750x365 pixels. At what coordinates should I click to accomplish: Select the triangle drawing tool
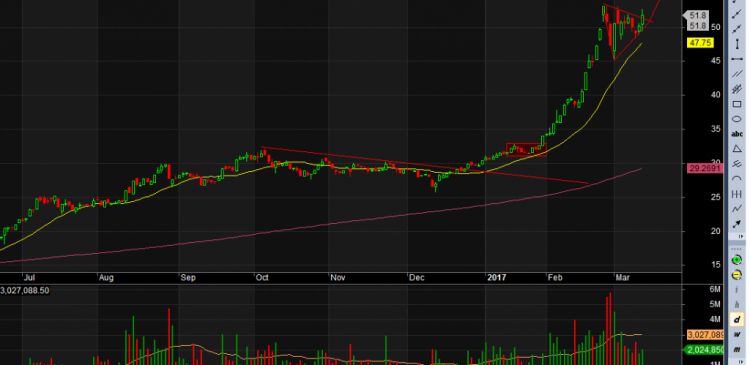pos(737,149)
